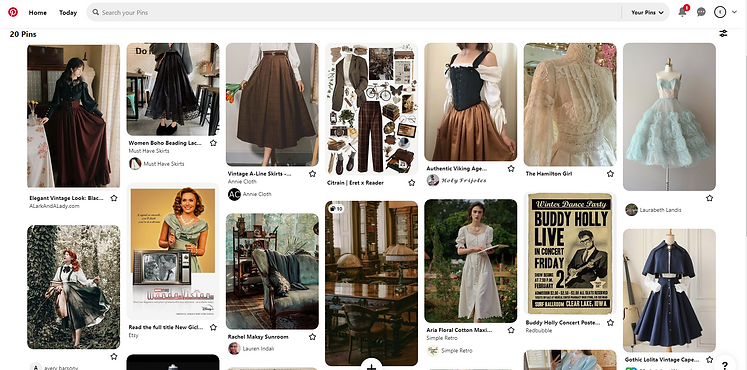Open the Buddy Holly Live poster image
Image resolution: width=747 pixels, height=370 pixels.
click(x=570, y=253)
